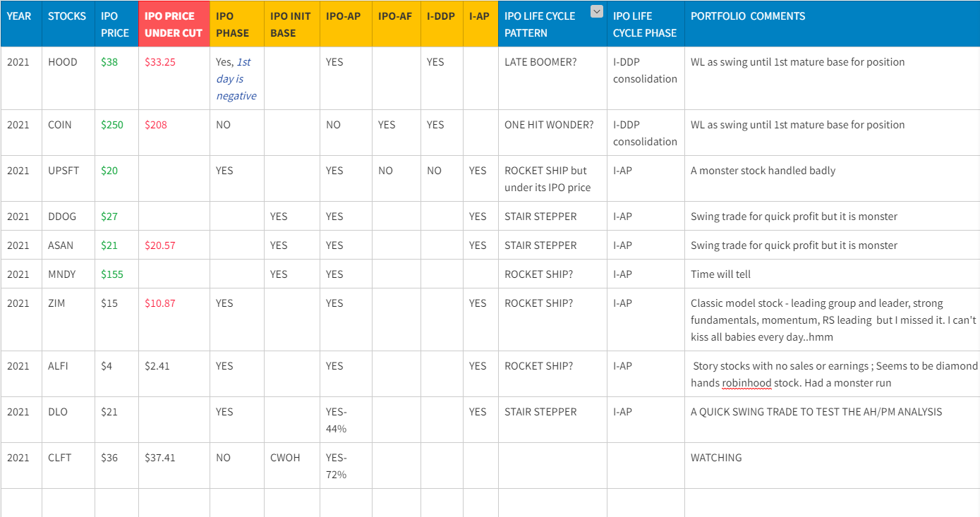
Task: Open the IPO LIFE CYCLE PATTERN column dropdown
Action: coord(597,11)
